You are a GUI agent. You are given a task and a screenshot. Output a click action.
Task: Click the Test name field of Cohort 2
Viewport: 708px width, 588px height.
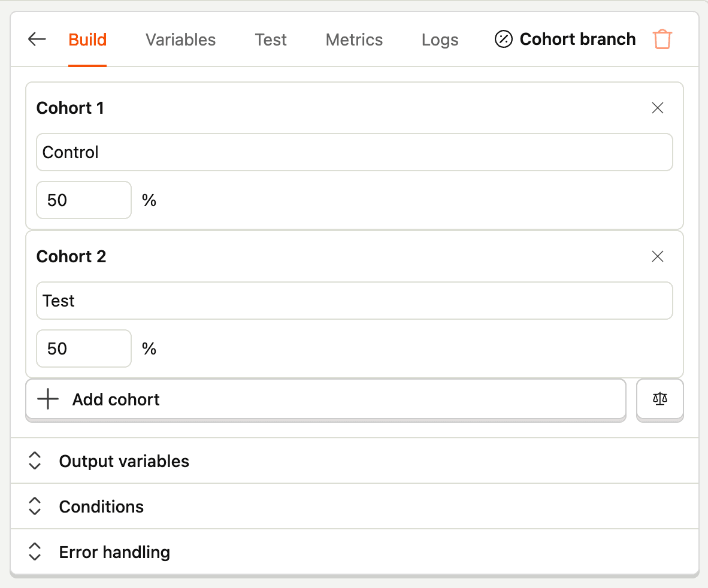pyautogui.click(x=355, y=301)
